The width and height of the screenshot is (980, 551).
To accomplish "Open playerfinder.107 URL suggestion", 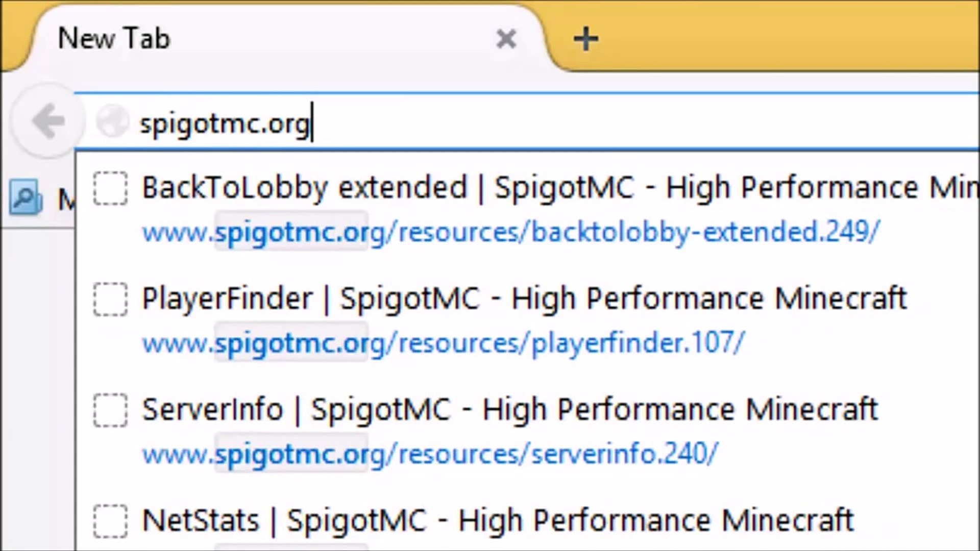I will [444, 343].
